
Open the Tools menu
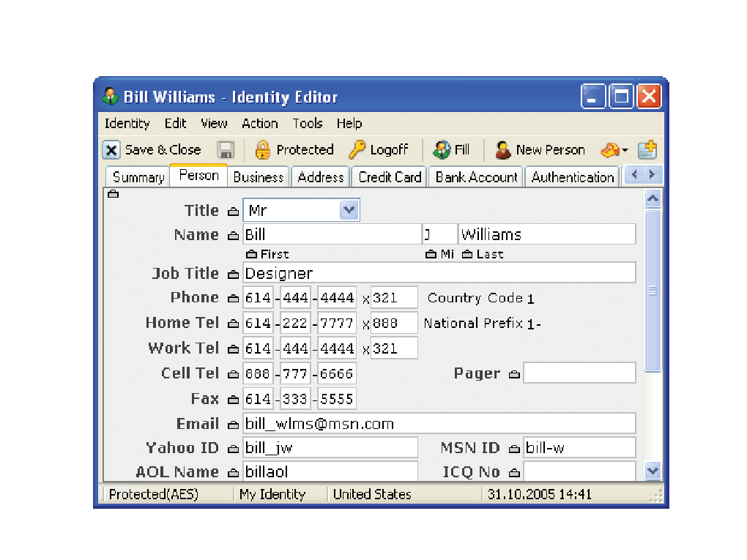point(308,124)
